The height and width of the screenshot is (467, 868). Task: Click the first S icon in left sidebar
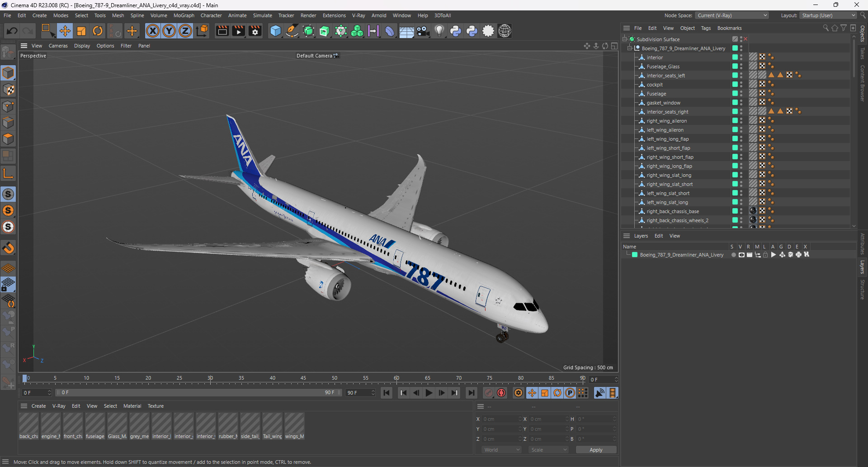(8, 194)
